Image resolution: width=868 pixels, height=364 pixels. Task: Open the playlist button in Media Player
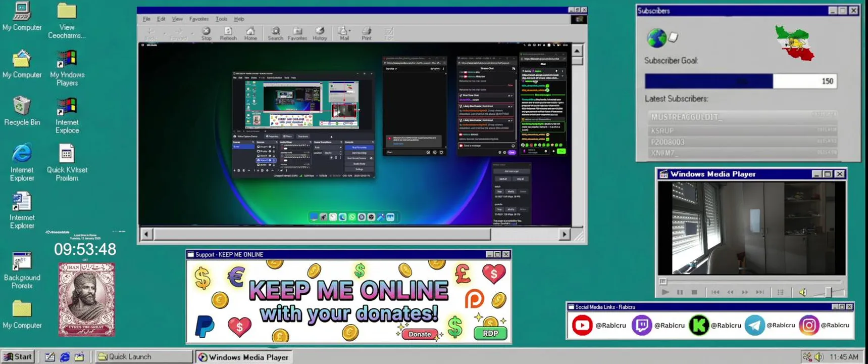click(x=780, y=292)
